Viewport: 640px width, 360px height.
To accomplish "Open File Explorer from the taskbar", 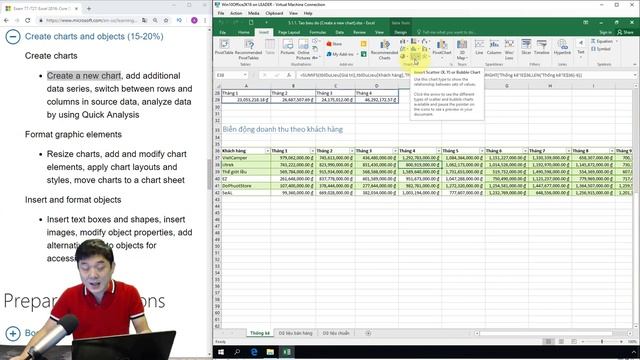I will tap(270, 352).
